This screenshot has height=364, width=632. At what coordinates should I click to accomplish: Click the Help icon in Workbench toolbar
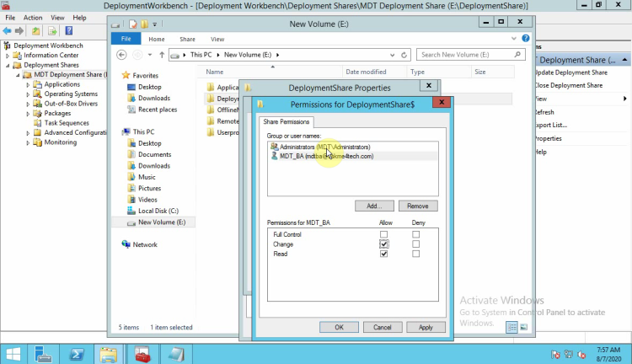tap(67, 30)
